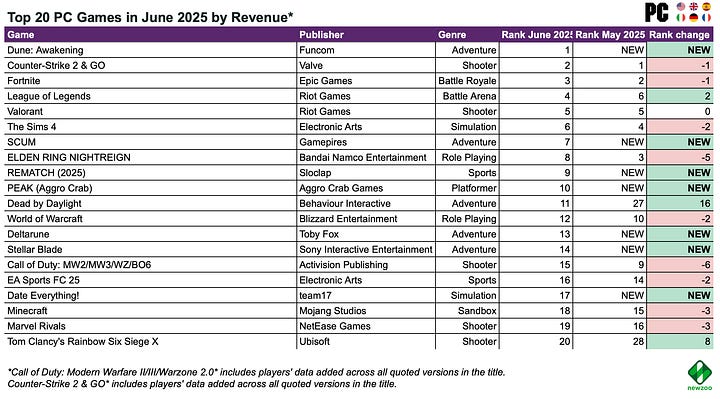Select the Minecraft game cell
Image resolution: width=720 pixels, height=399 pixels.
[151, 311]
